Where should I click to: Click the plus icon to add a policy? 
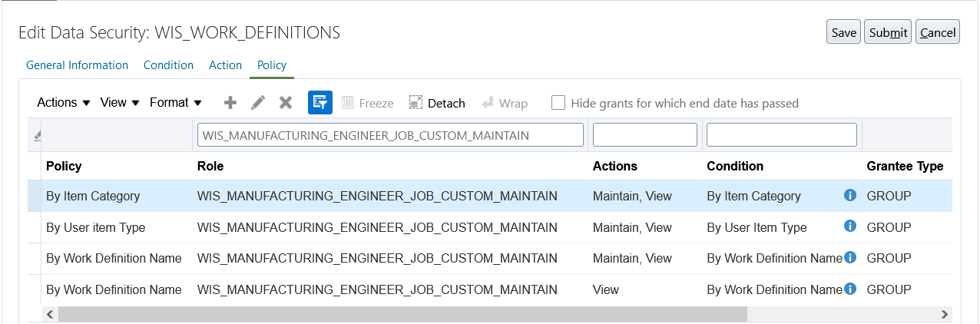(x=230, y=103)
